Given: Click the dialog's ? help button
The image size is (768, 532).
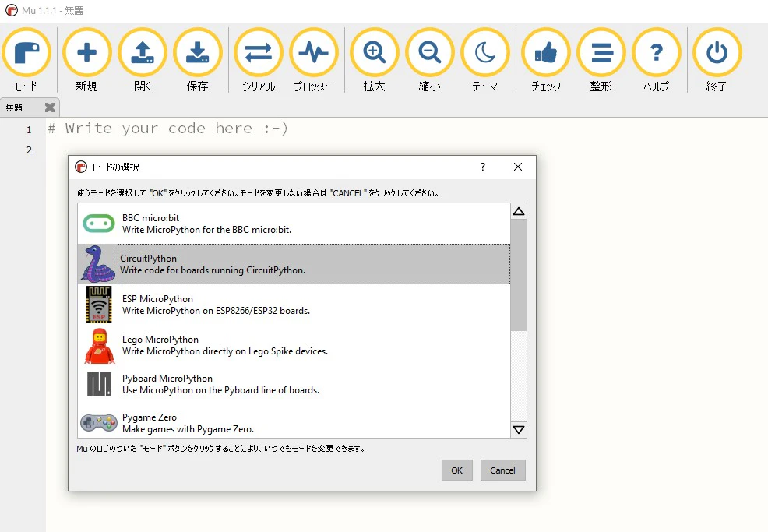Looking at the screenshot, I should click(x=483, y=167).
